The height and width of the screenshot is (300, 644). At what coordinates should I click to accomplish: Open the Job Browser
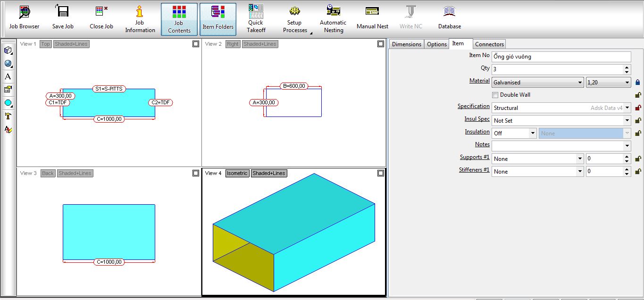click(24, 18)
